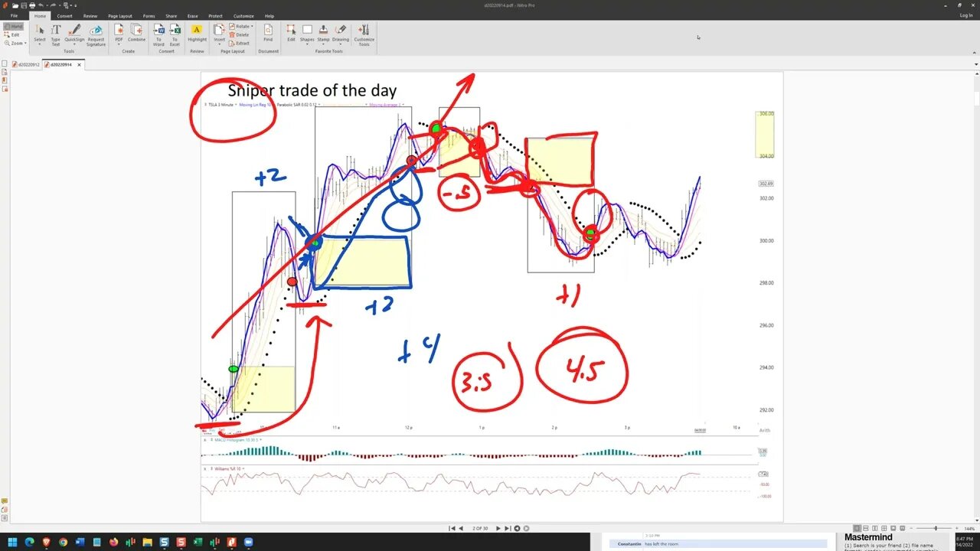This screenshot has width=980, height=551.
Task: Open the Shapes tool
Action: 307,34
